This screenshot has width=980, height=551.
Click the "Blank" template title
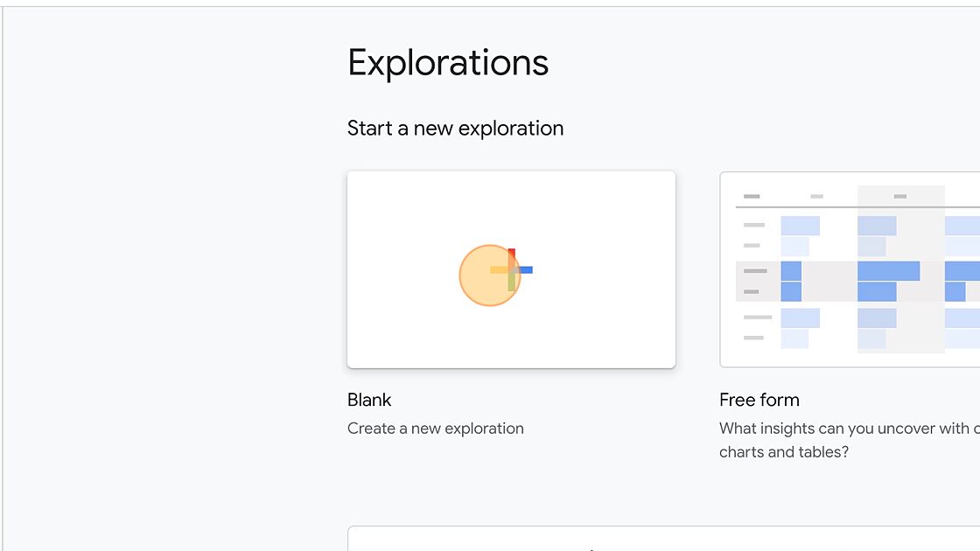pyautogui.click(x=369, y=400)
